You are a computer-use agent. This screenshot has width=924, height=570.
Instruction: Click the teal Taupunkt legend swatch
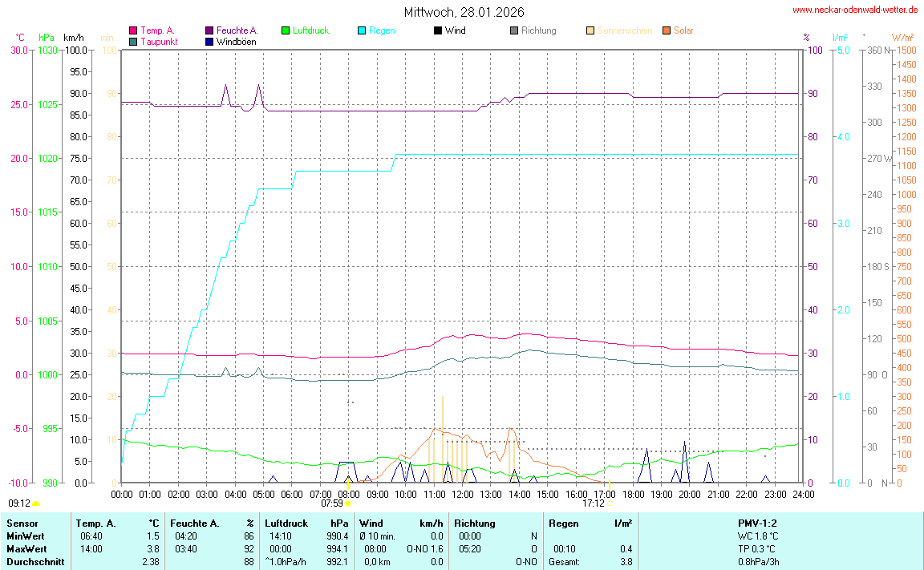click(133, 41)
